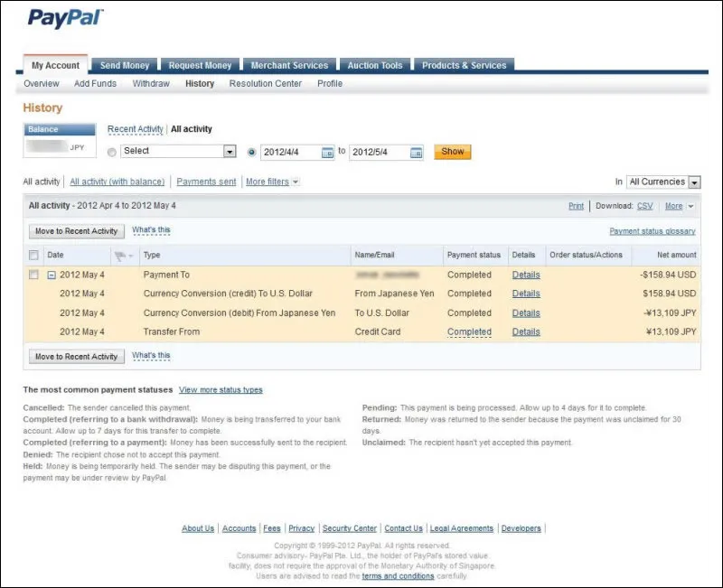Download history as CSV
723x588 pixels.
click(x=644, y=206)
